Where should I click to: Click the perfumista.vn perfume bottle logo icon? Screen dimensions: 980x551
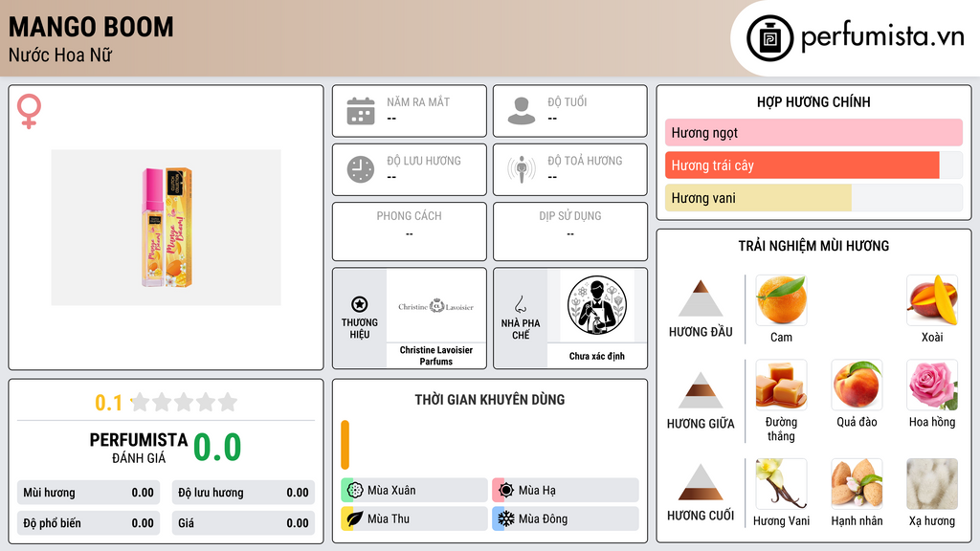click(x=769, y=38)
